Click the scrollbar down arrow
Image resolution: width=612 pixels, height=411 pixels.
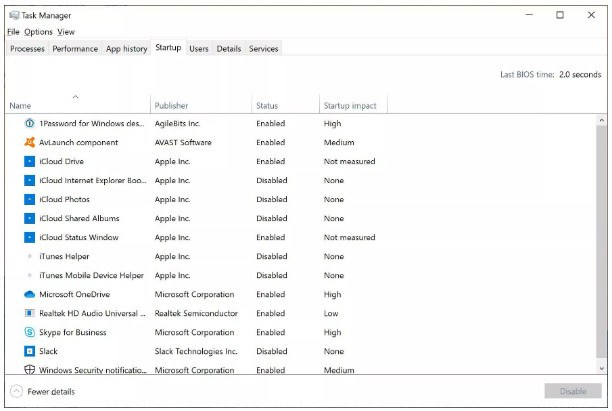601,368
